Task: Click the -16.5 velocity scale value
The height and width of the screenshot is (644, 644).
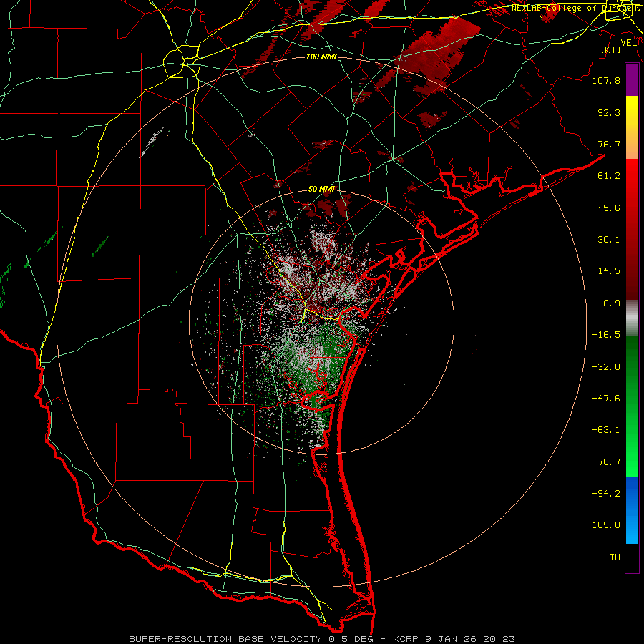Action: pyautogui.click(x=606, y=335)
